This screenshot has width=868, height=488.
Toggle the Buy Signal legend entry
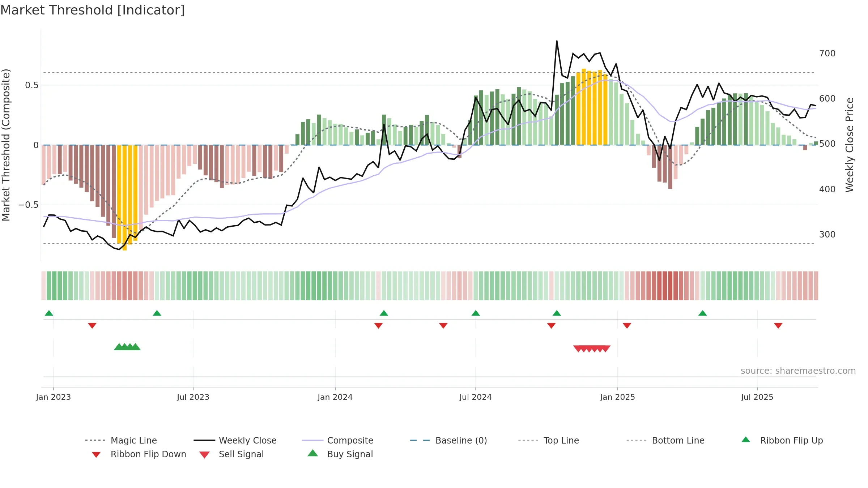point(340,454)
